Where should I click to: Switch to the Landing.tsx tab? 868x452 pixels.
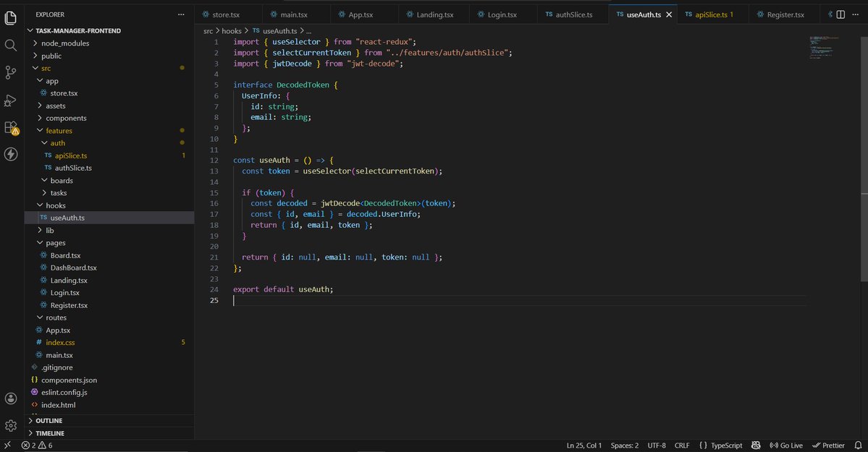(x=430, y=13)
